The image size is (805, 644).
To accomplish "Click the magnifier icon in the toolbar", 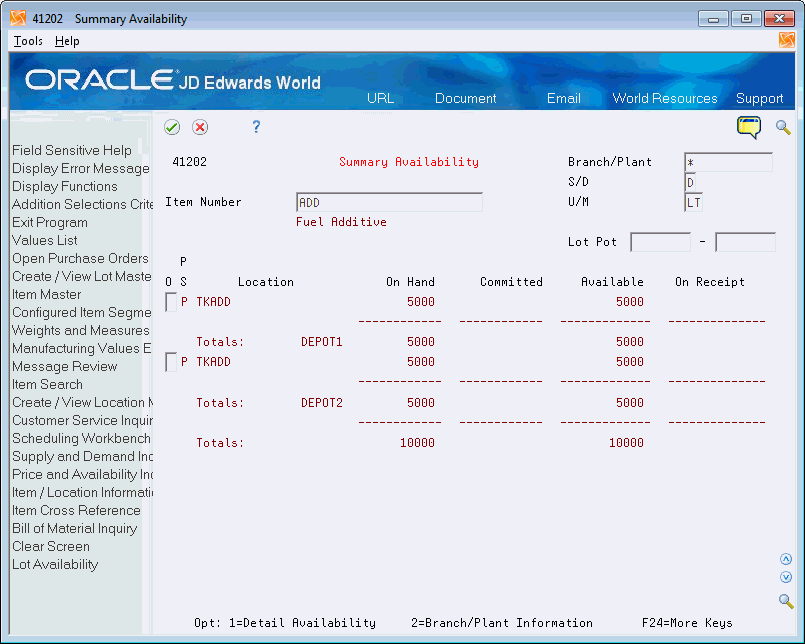I will click(x=783, y=127).
